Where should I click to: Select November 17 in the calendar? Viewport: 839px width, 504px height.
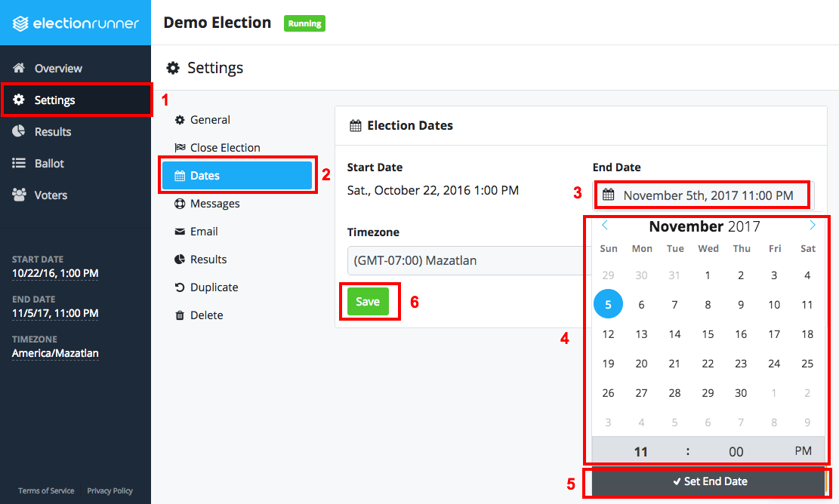click(x=774, y=333)
